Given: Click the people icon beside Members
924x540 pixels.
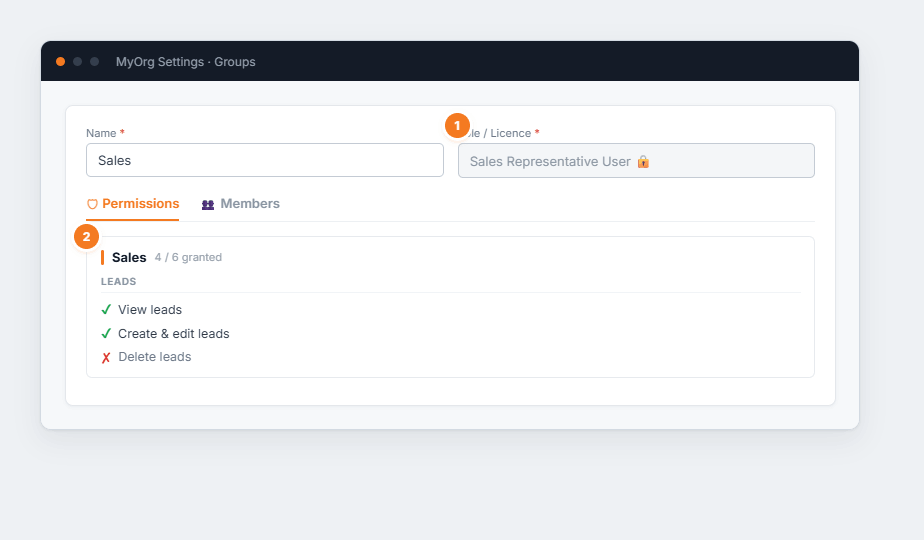Looking at the screenshot, I should [x=207, y=205].
